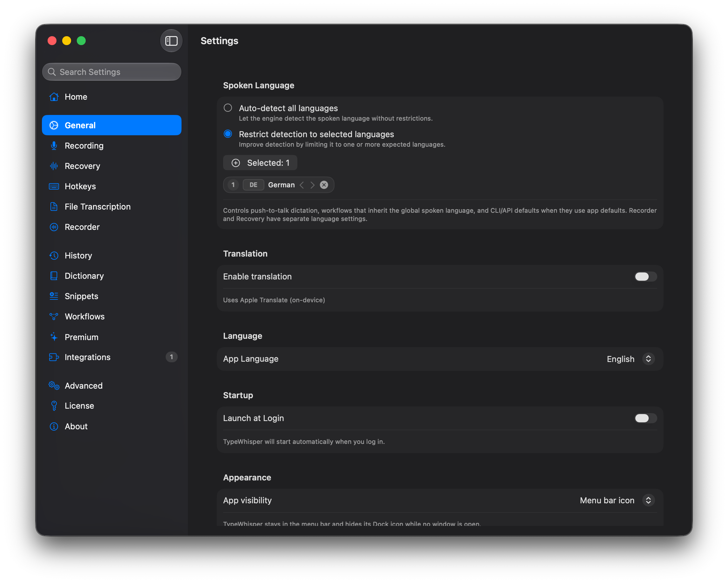This screenshot has width=728, height=583.
Task: Toggle the Launch at Login switch
Action: (645, 418)
